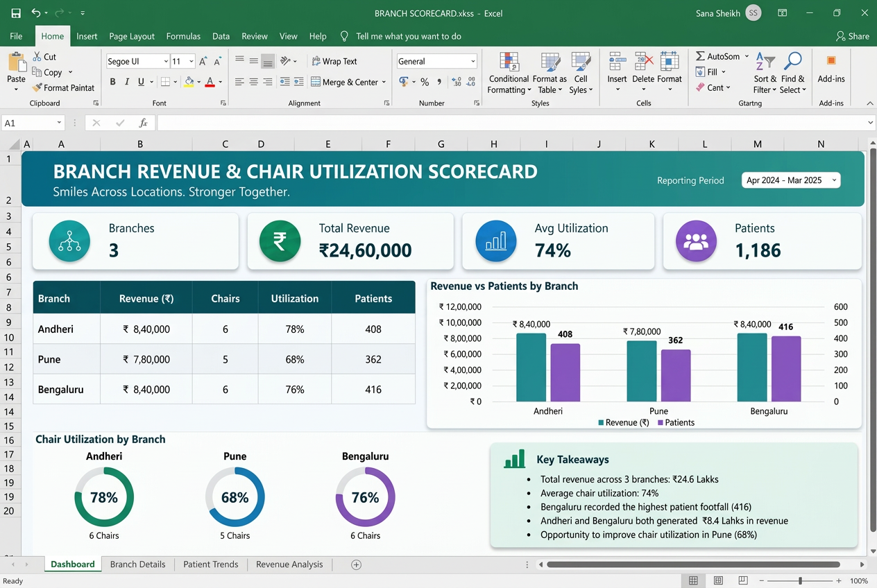
Task: Expand the Merge & Center dropdown arrow
Action: tap(384, 82)
